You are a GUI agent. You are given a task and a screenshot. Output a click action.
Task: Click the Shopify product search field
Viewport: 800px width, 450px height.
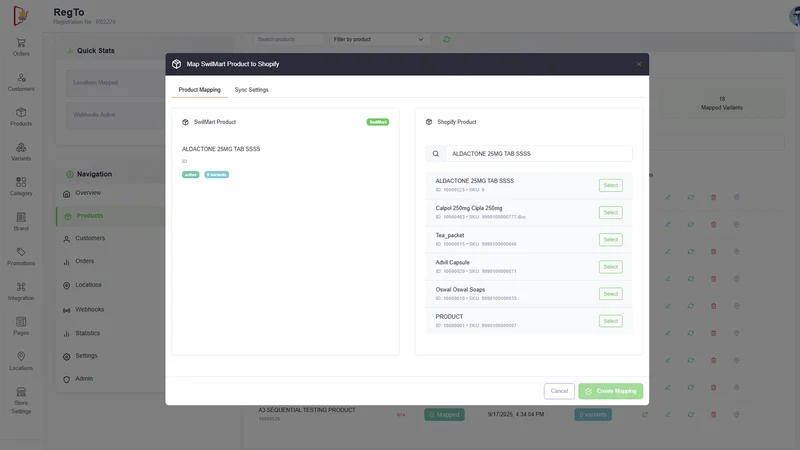coord(538,154)
